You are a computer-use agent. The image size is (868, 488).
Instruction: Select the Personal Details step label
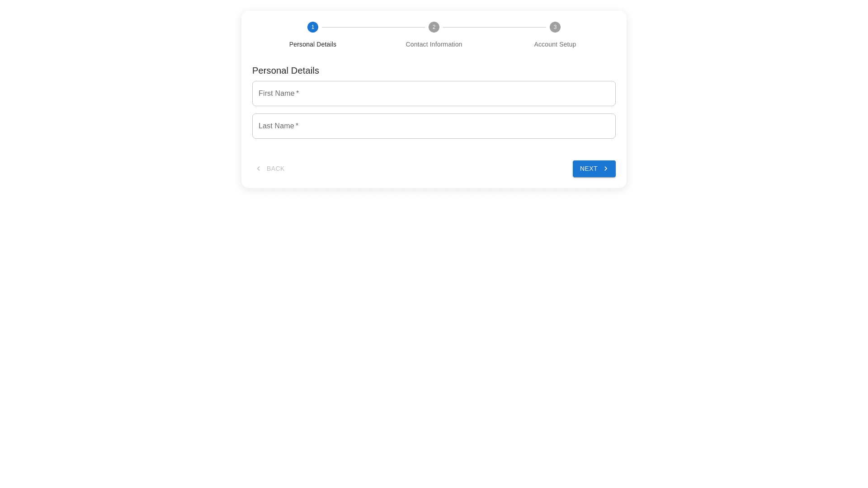click(312, 44)
